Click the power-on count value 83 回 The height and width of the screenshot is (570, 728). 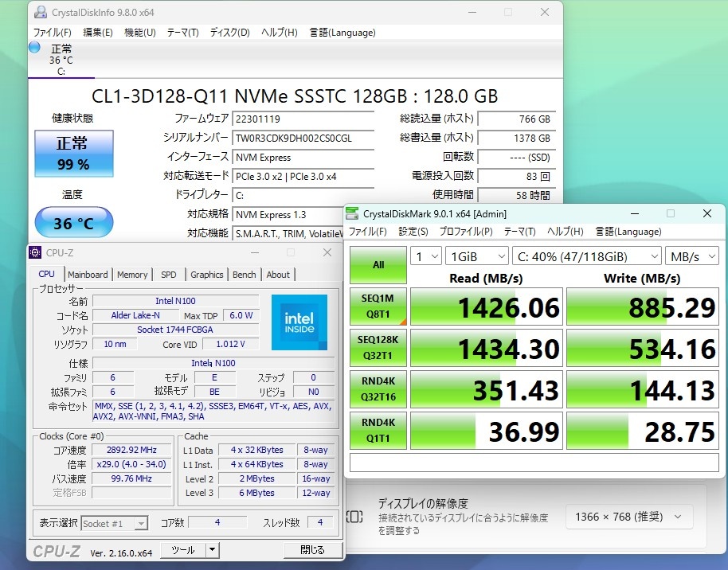tap(516, 177)
